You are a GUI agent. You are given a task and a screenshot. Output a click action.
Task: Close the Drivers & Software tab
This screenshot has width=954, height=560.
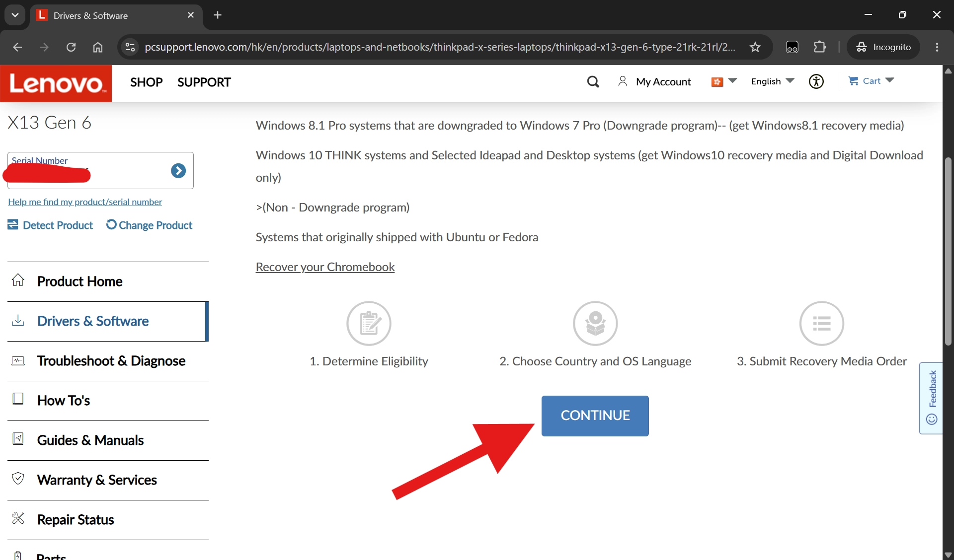coord(191,15)
